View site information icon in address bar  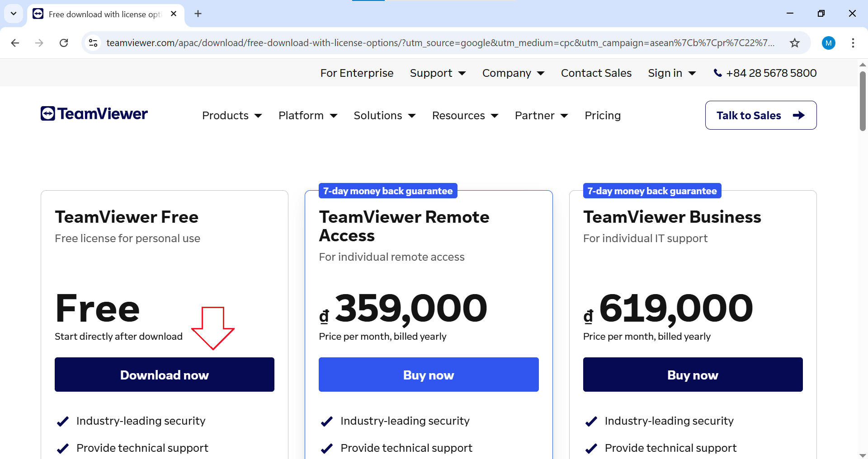coord(93,43)
